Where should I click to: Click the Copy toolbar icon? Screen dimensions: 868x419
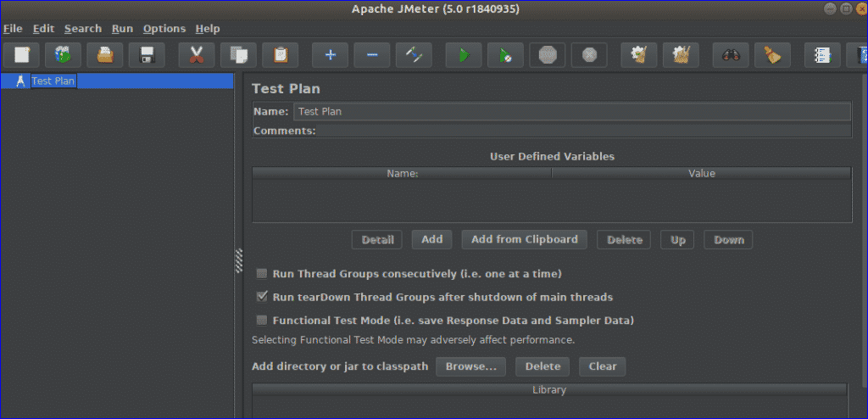click(x=238, y=55)
